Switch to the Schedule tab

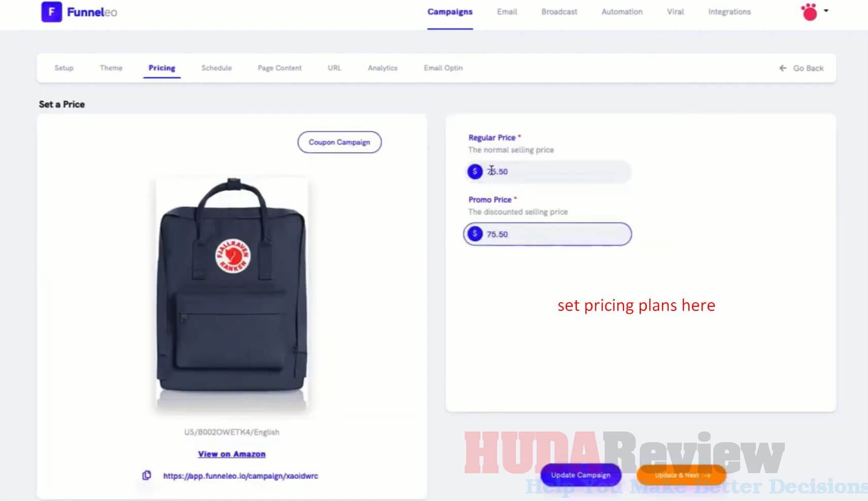[217, 68]
